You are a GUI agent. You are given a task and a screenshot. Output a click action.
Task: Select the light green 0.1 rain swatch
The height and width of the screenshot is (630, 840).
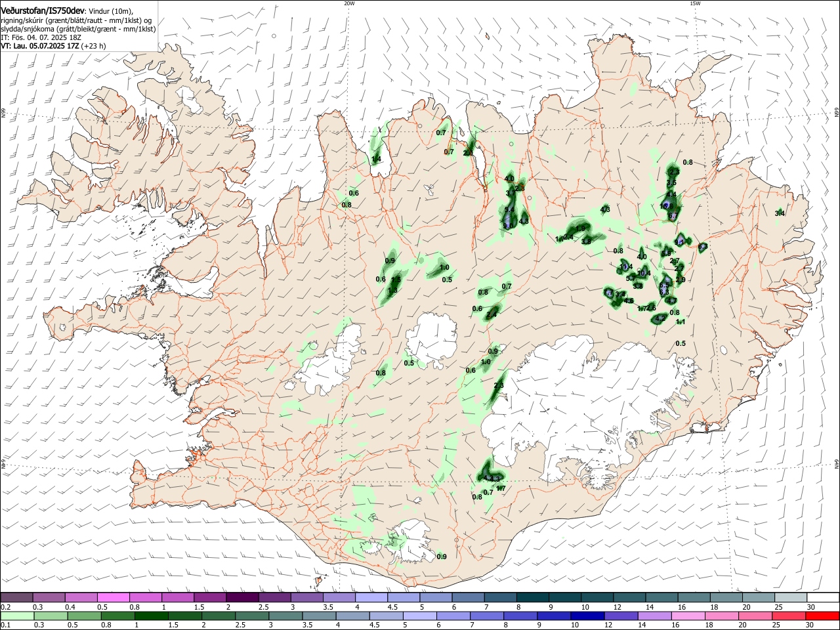coord(16,616)
